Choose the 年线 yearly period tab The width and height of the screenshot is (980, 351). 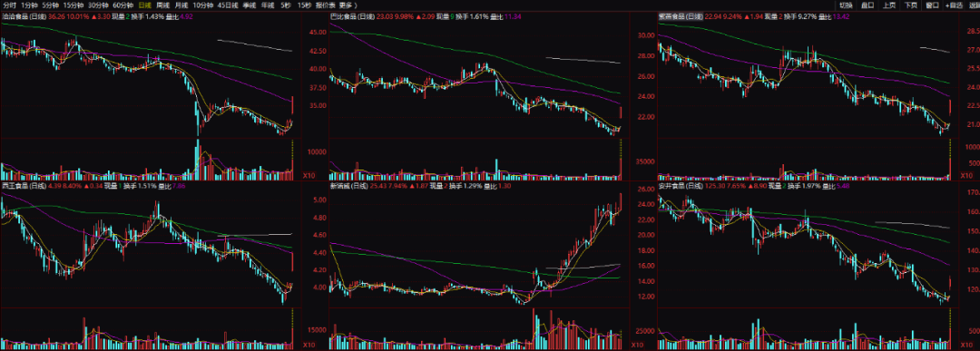[268, 5]
